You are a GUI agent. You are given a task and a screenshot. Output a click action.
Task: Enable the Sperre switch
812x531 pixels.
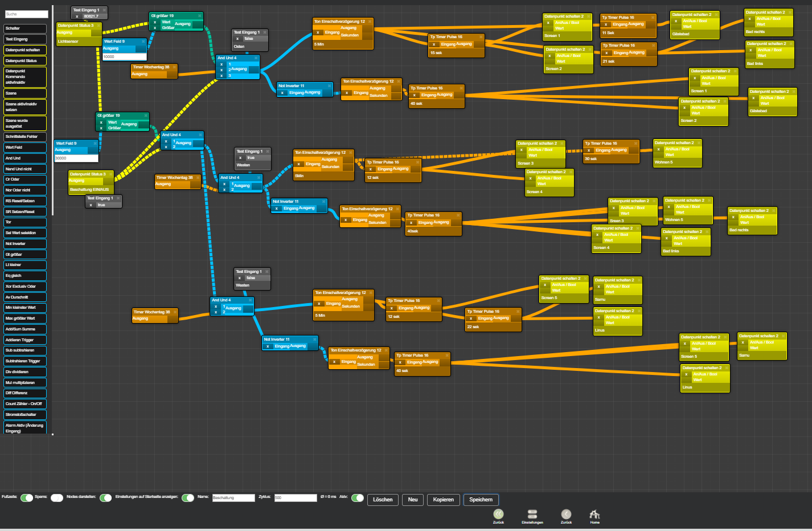tap(57, 498)
